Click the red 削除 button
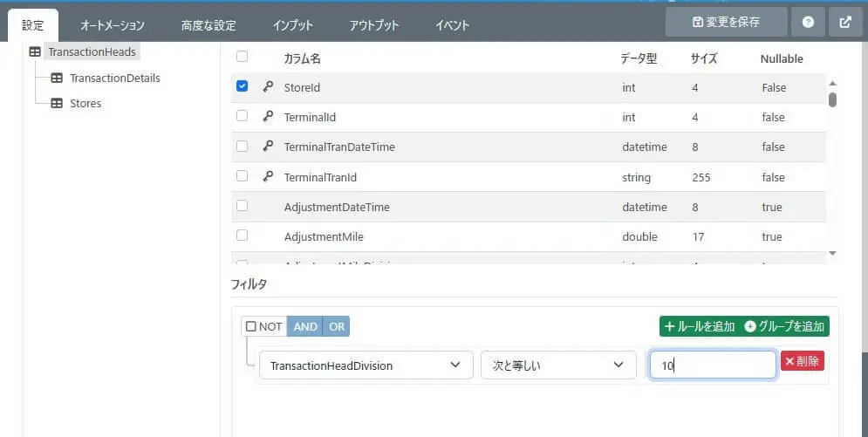 click(802, 361)
